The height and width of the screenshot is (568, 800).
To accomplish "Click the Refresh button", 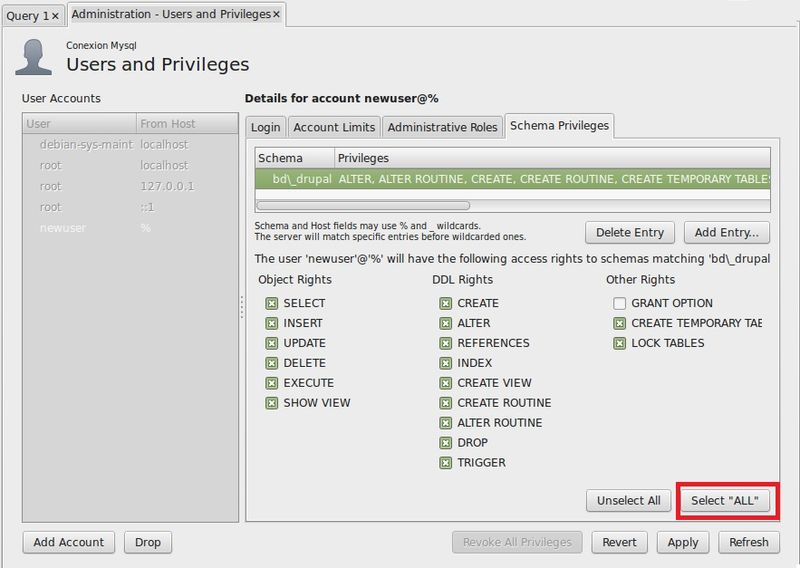I will [x=748, y=542].
